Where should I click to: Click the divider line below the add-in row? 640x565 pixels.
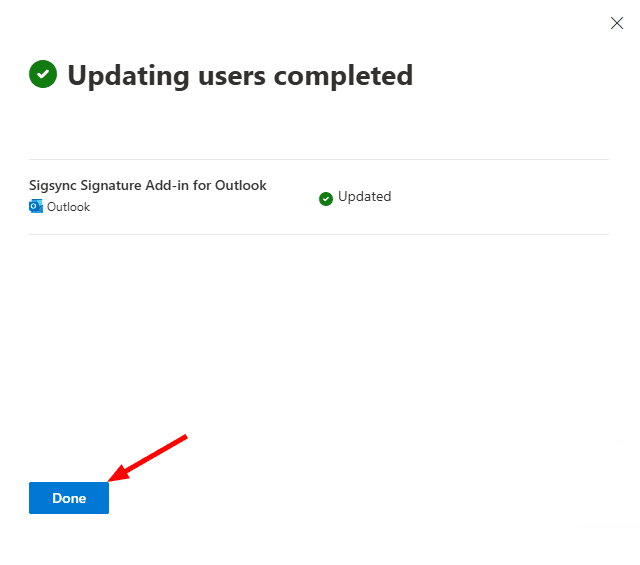tap(319, 234)
